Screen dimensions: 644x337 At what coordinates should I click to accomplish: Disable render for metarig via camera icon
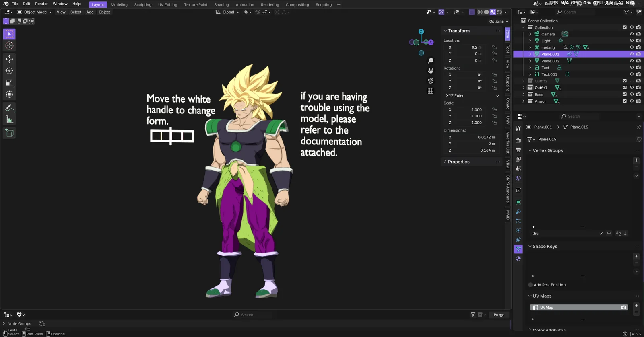(638, 47)
